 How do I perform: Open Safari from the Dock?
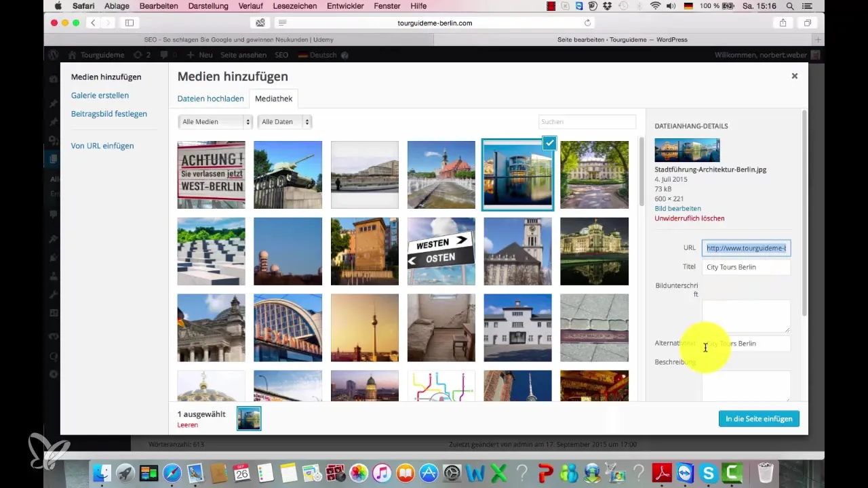172,472
